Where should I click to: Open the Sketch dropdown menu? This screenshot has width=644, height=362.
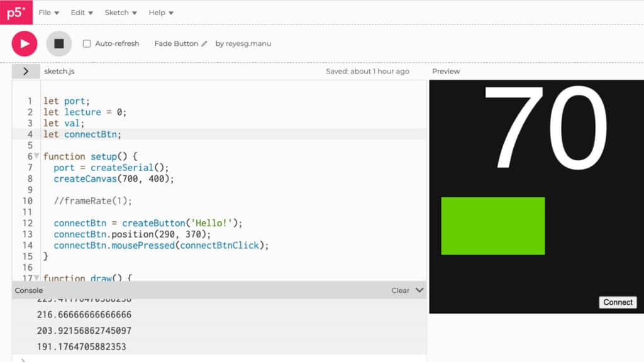pos(120,13)
